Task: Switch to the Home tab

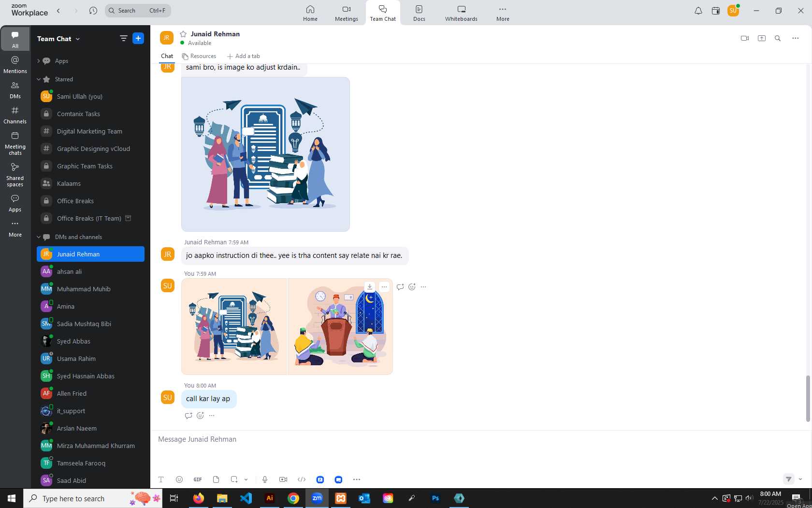Action: [x=310, y=13]
